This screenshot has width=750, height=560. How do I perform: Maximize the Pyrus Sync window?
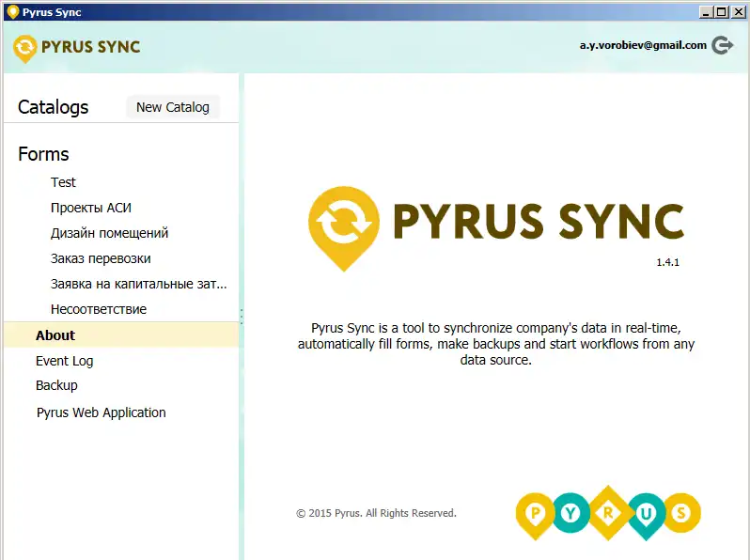[722, 12]
